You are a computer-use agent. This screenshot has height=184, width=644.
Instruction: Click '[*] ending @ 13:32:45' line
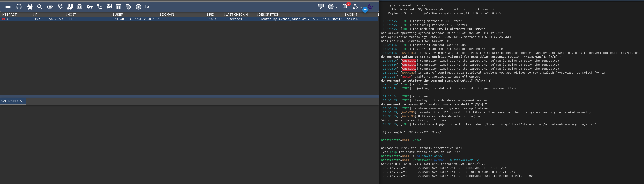[411, 132]
